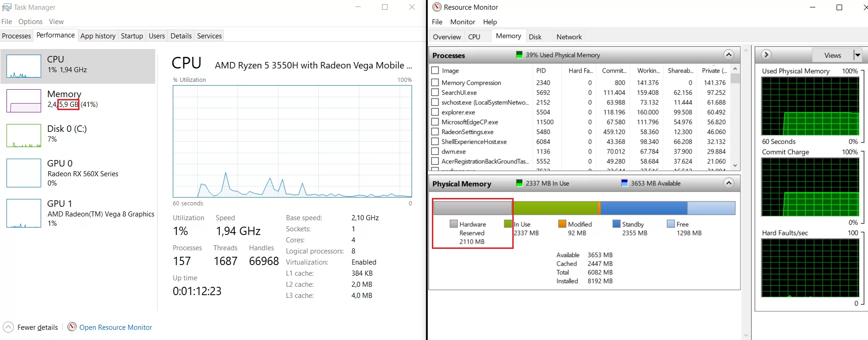
Task: Click the Resource Monitor title bar icon
Action: pyautogui.click(x=437, y=7)
